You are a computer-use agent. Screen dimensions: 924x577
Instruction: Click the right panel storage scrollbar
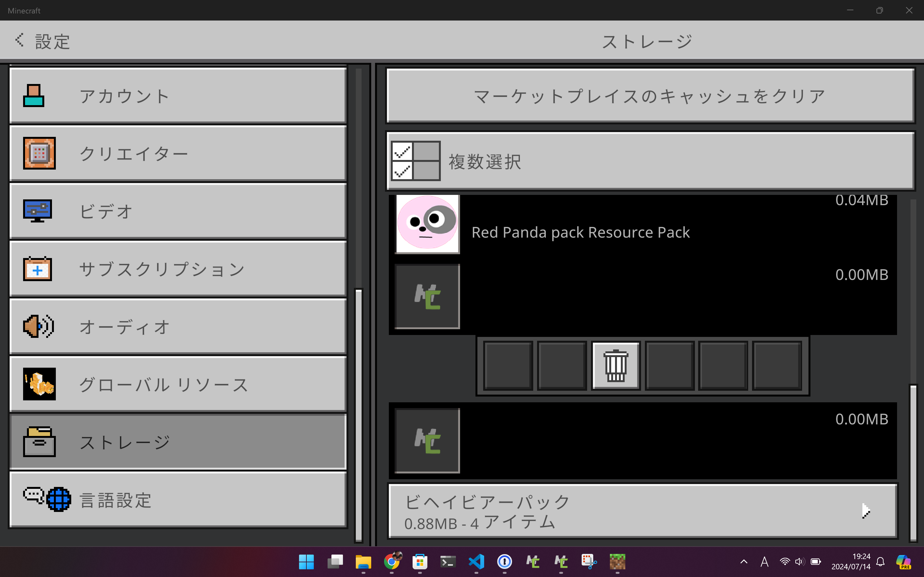pos(913,462)
